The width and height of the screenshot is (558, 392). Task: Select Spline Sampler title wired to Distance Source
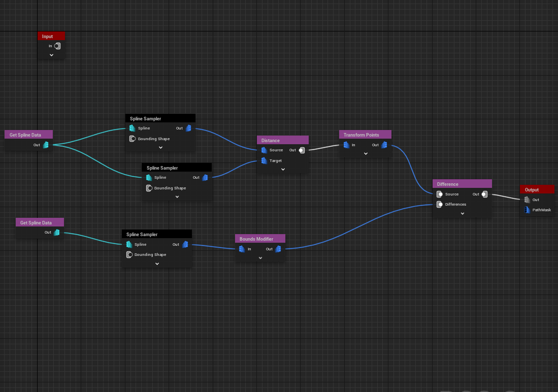(x=160, y=118)
